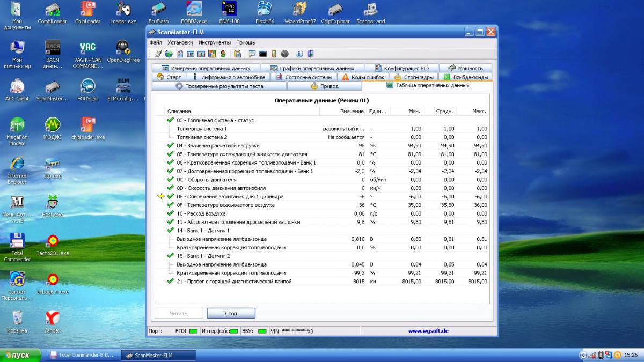
Task: Click the WizardProg87 desktop icon
Action: pyautogui.click(x=299, y=13)
